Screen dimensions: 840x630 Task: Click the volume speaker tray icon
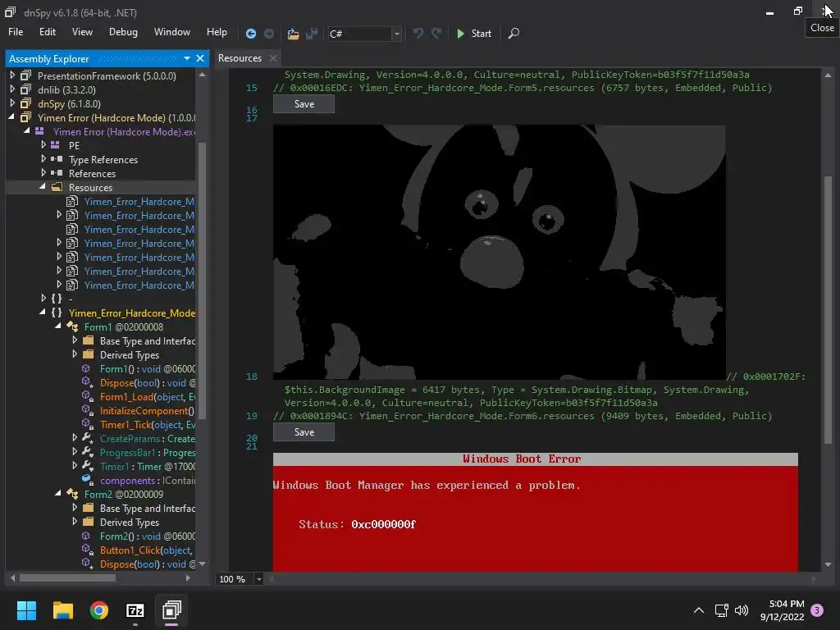tap(742, 610)
